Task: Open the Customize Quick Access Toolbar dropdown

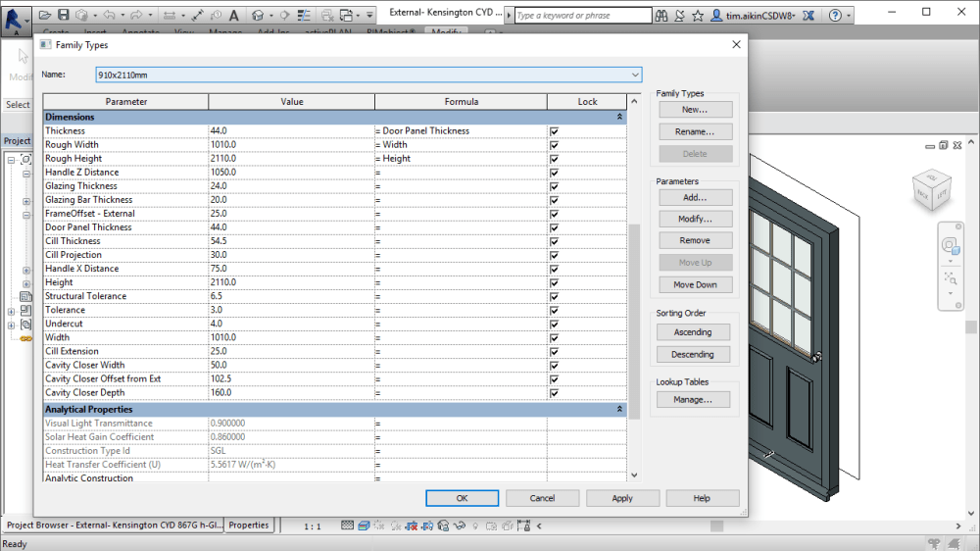Action: (370, 15)
